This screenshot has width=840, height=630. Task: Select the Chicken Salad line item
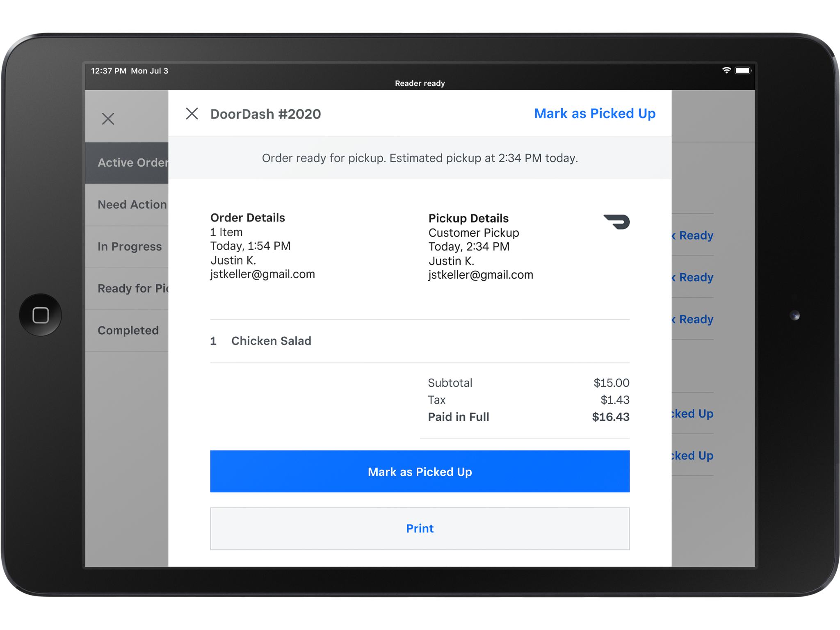(420, 341)
